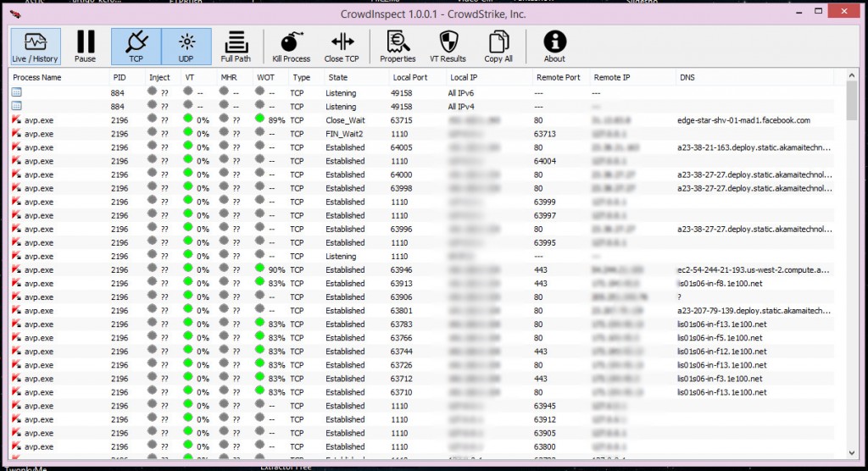The image size is (868, 471).
Task: Toggle the UDP filter
Action: click(186, 47)
